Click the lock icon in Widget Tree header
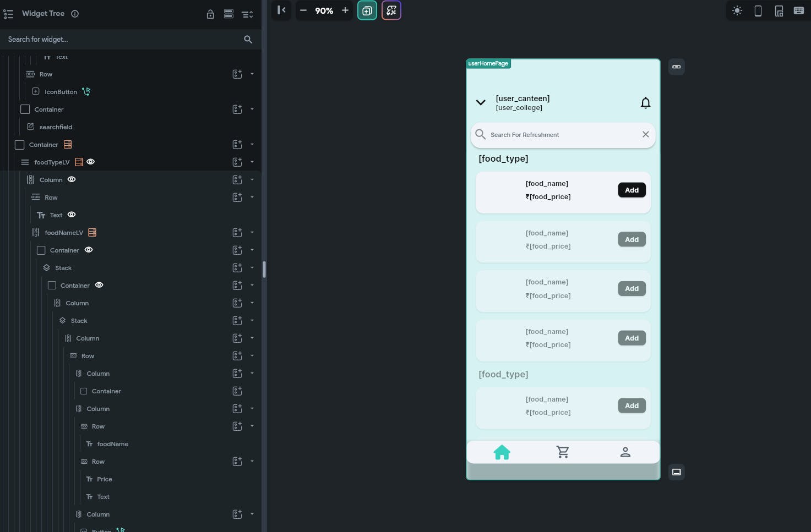 coord(210,14)
